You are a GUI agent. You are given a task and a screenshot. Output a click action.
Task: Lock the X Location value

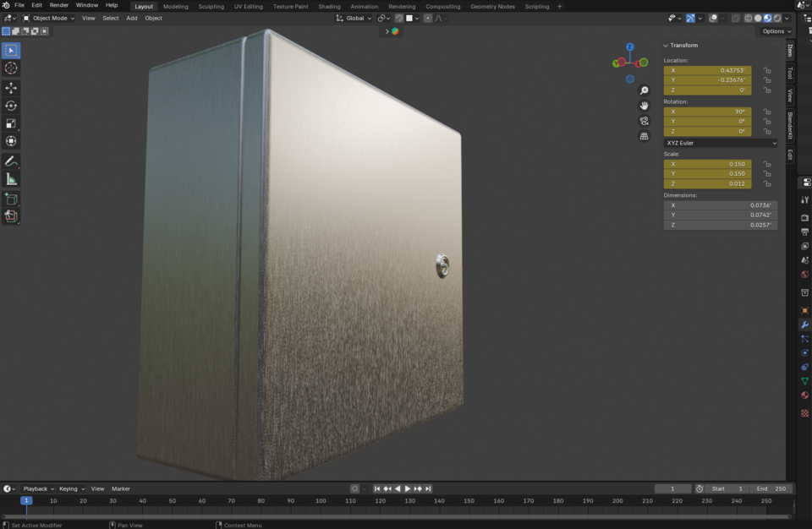pos(766,72)
